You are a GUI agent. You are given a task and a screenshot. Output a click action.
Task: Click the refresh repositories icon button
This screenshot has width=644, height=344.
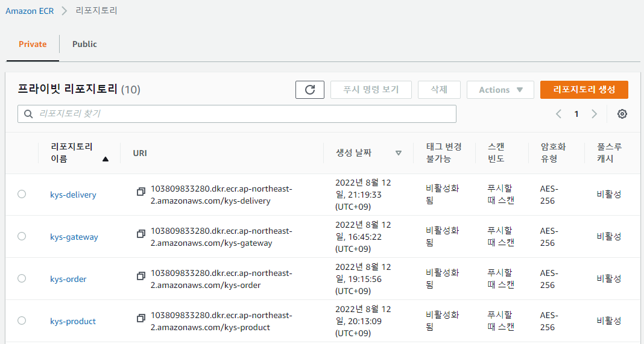[310, 90]
